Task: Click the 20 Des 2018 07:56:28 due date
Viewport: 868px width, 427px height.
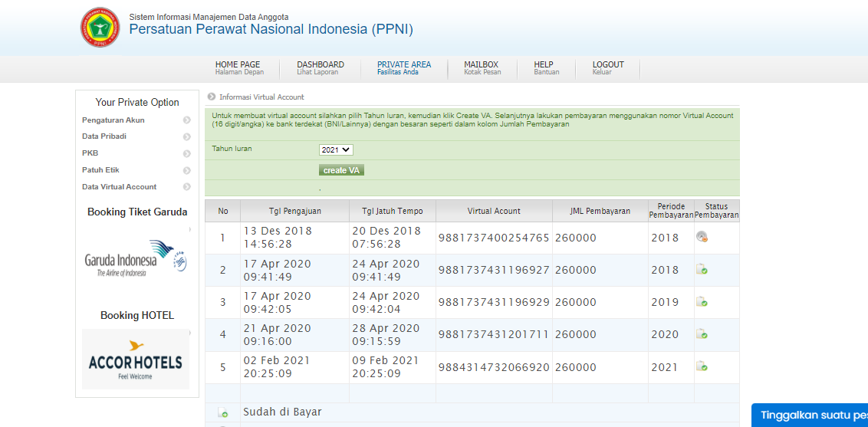Action: [x=386, y=238]
